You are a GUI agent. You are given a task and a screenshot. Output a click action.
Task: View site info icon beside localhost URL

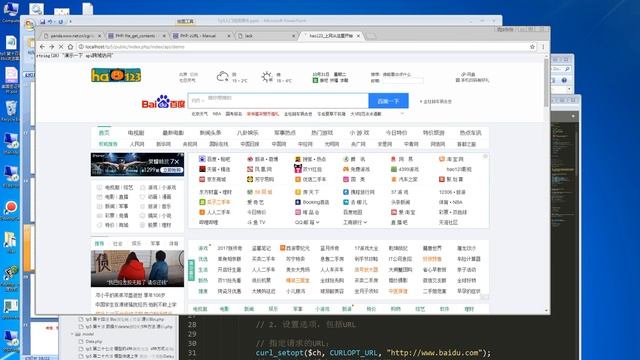[81, 47]
